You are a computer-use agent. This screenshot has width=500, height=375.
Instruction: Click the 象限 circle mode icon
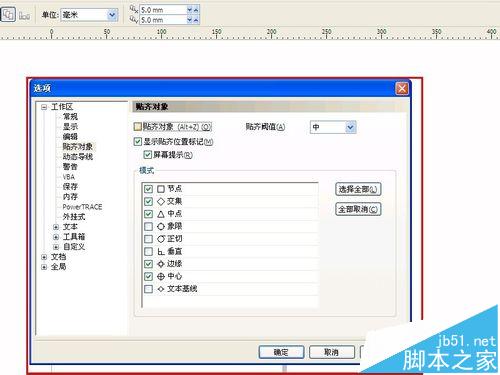click(x=161, y=227)
